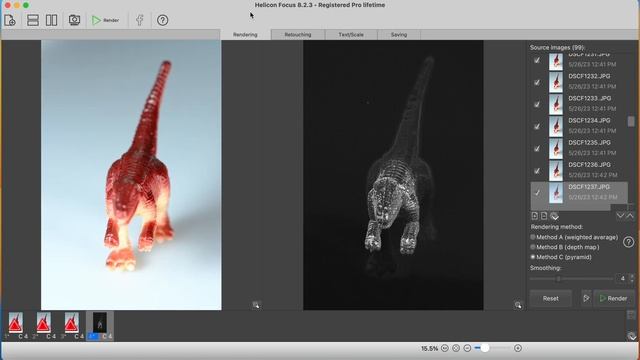Click the 15.5% zoom level readout

tap(429, 349)
